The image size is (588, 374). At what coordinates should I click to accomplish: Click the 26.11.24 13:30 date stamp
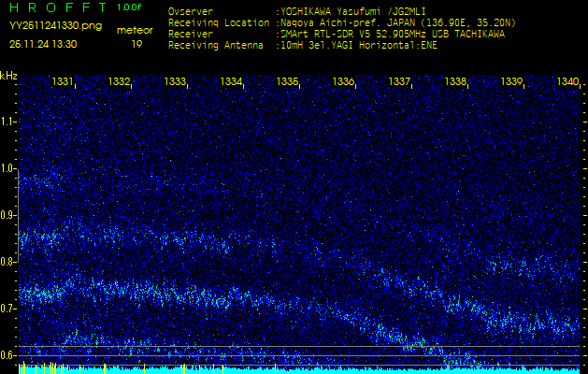pos(44,44)
